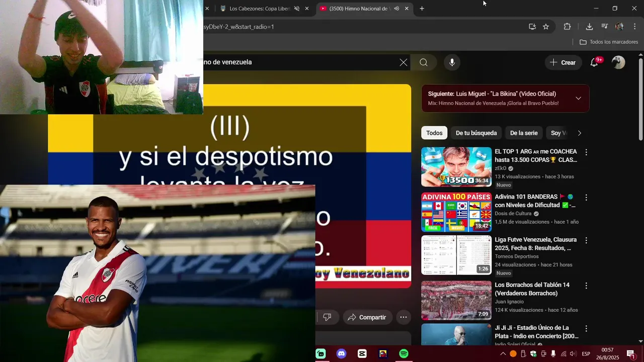Dislike the video with the thumbs-down
The width and height of the screenshot is (644, 362).
pyautogui.click(x=327, y=317)
